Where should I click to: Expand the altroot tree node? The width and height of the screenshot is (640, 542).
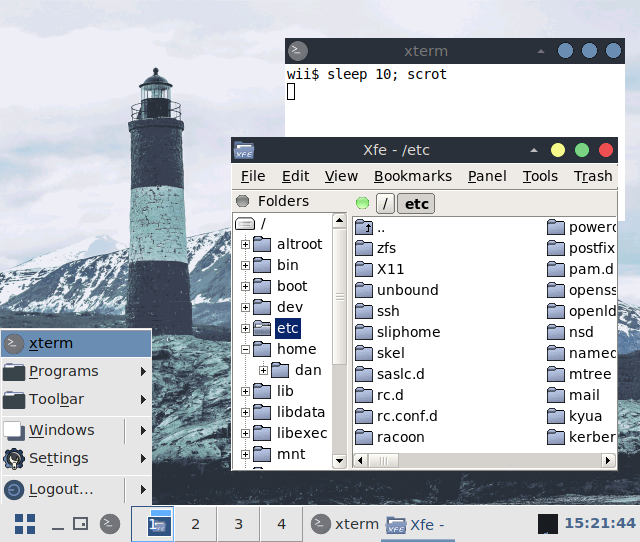(x=245, y=244)
